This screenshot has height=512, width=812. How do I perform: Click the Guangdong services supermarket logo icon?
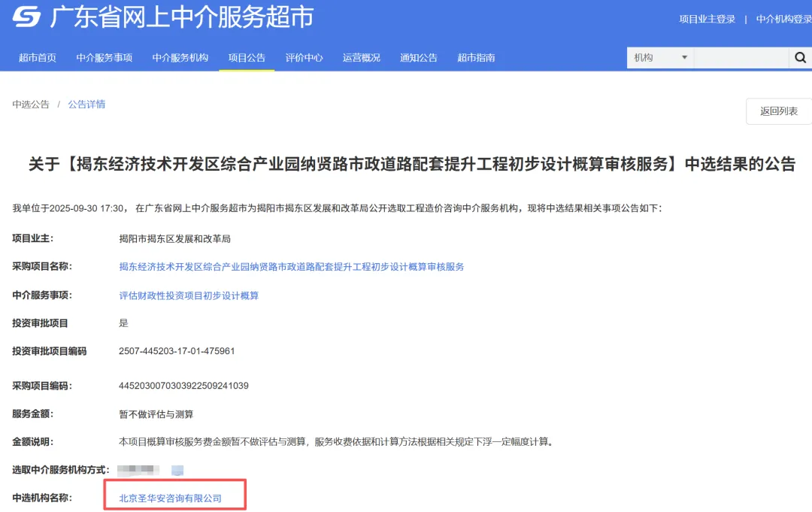(x=23, y=18)
